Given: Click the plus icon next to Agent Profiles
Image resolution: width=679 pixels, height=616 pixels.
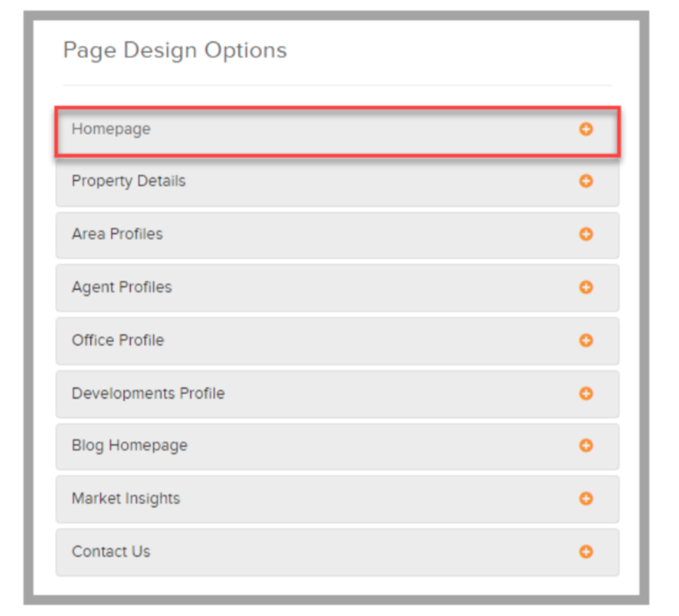Looking at the screenshot, I should click(586, 287).
